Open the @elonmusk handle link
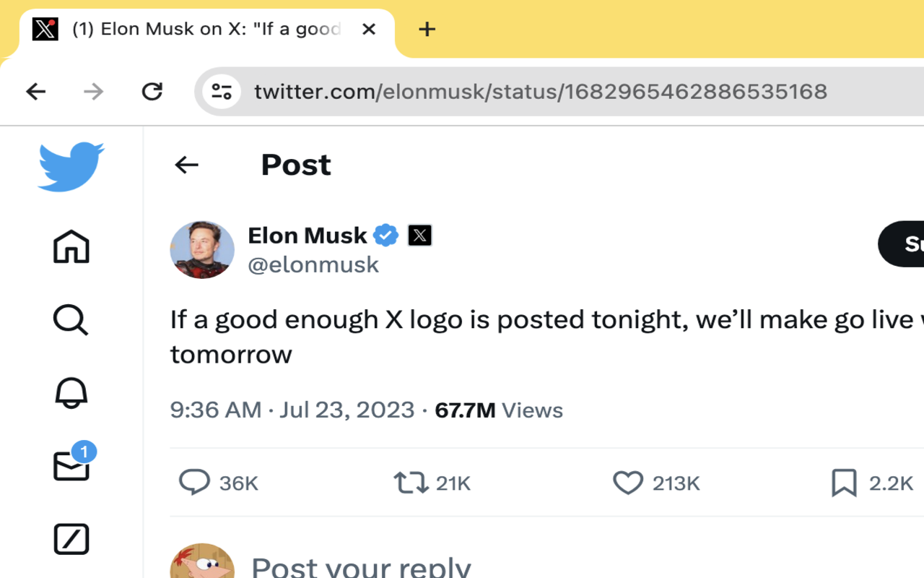Screen dimensions: 924x578 [313, 264]
